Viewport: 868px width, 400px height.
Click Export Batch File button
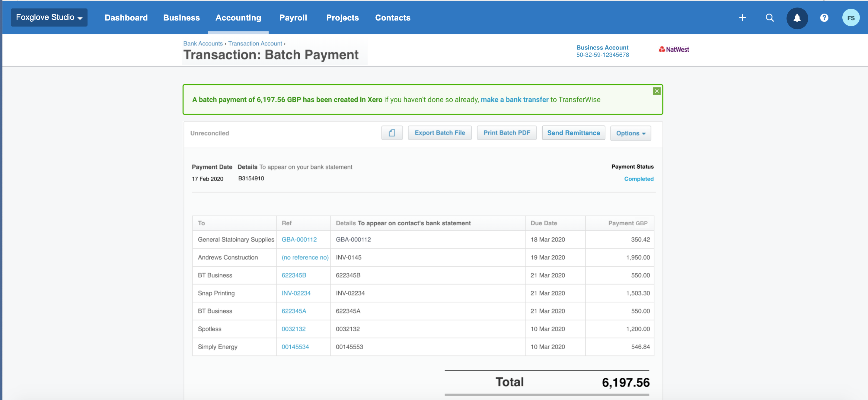pos(439,133)
